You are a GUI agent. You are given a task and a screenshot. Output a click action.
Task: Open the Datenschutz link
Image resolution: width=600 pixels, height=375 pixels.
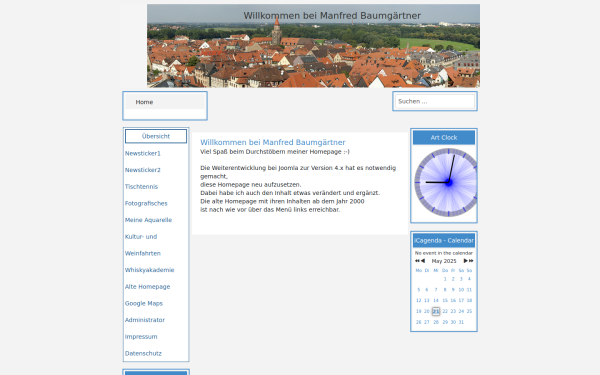click(x=143, y=353)
